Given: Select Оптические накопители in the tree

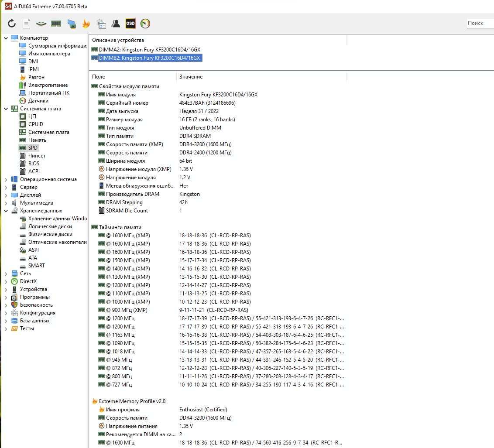Looking at the screenshot, I should point(57,242).
